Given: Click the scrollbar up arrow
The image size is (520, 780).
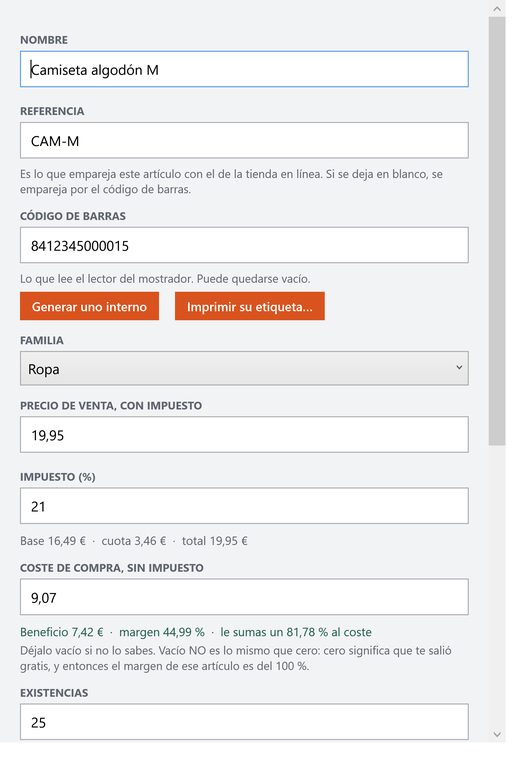Looking at the screenshot, I should (x=497, y=9).
